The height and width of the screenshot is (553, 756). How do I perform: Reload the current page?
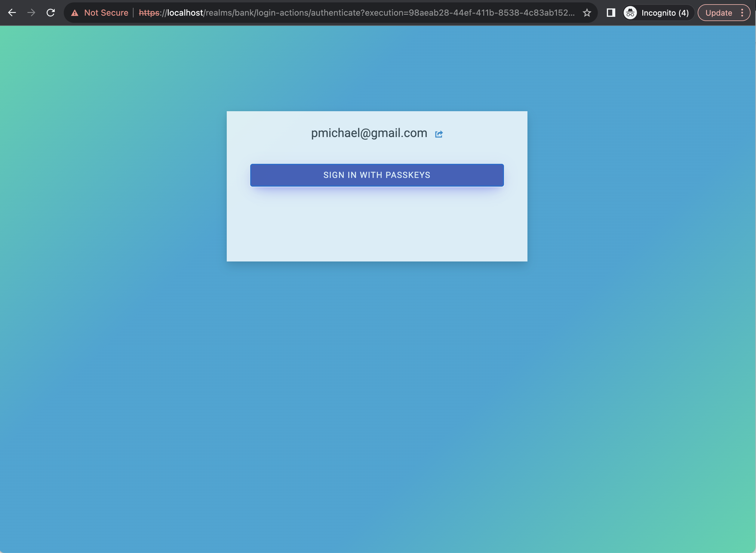click(51, 13)
